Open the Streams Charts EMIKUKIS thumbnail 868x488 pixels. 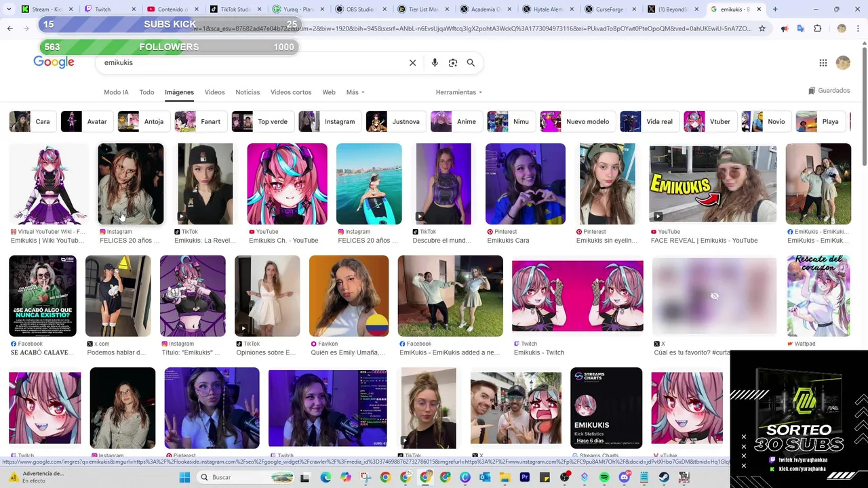coord(606,408)
